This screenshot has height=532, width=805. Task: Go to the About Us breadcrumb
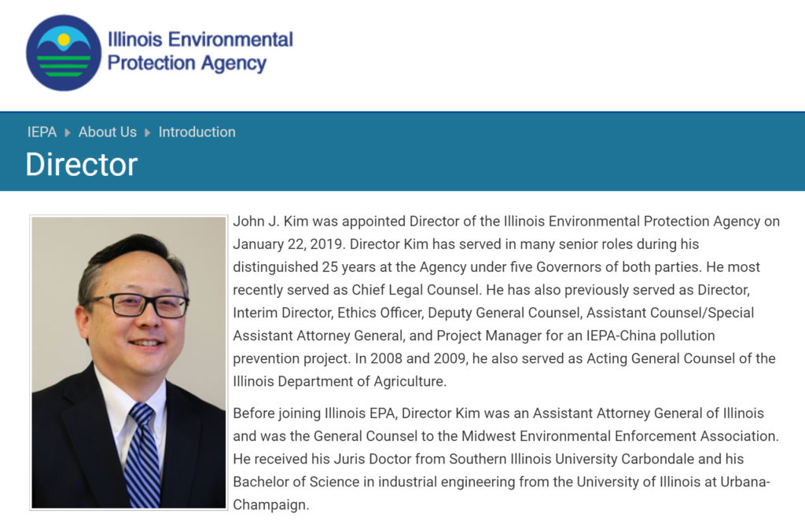coord(108,132)
